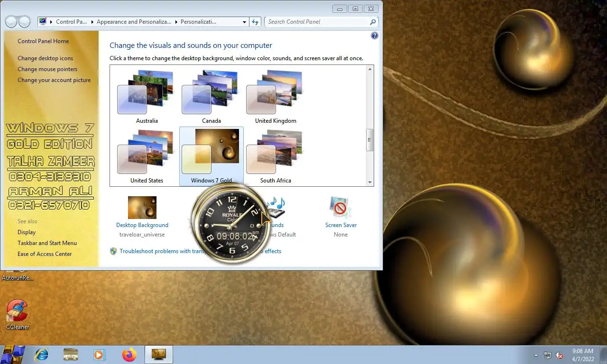This screenshot has height=364, width=607.
Task: Open Windows Explorer folder taskbar icon
Action: [71, 355]
